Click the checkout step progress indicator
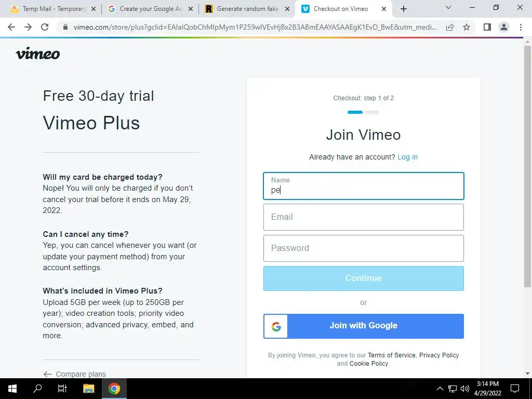This screenshot has height=399, width=532. (363, 112)
